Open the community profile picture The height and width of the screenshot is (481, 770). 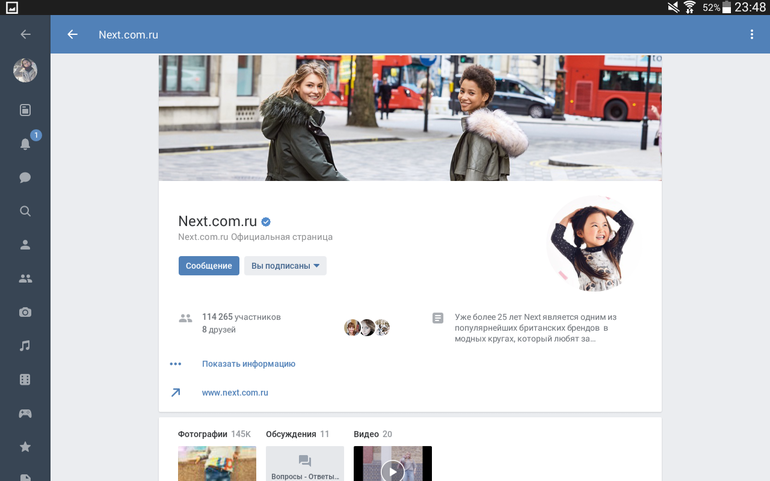click(x=594, y=244)
